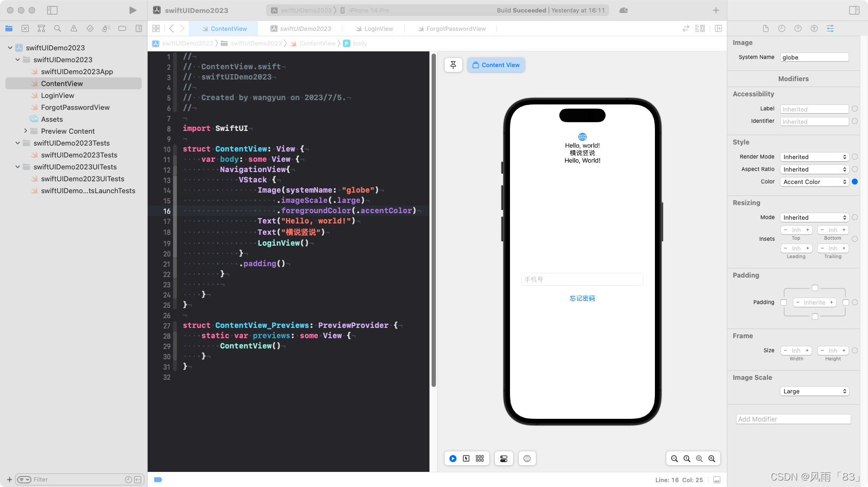Open the Image Scale dropdown set to Large
The width and height of the screenshot is (868, 487).
814,391
